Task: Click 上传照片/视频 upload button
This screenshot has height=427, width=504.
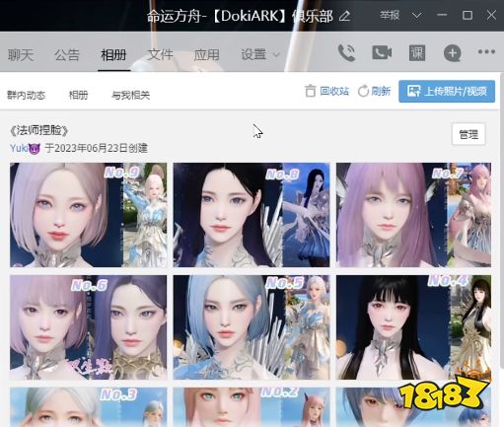Action: tap(447, 91)
